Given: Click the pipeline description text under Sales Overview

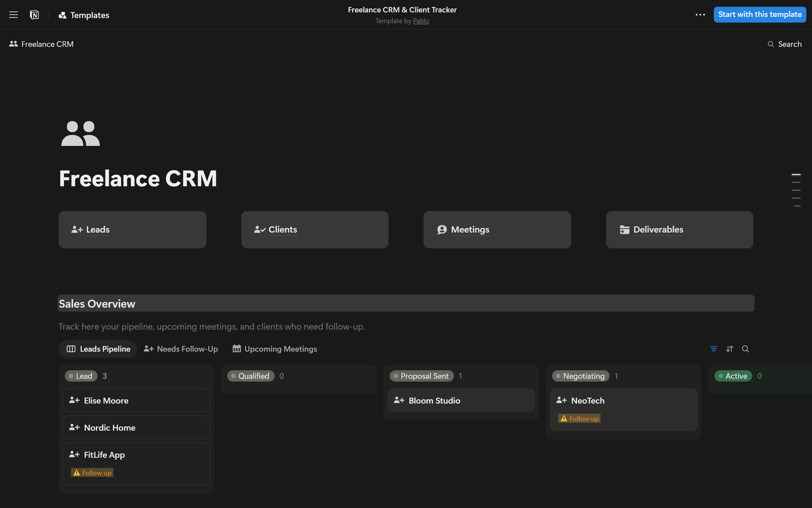Looking at the screenshot, I should click(212, 327).
